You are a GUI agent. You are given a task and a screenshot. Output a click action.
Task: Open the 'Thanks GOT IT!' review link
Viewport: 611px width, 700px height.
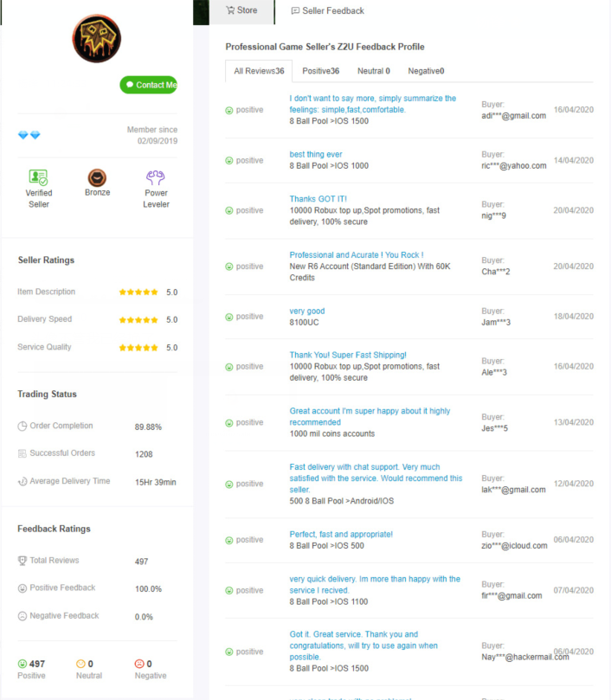tap(318, 199)
